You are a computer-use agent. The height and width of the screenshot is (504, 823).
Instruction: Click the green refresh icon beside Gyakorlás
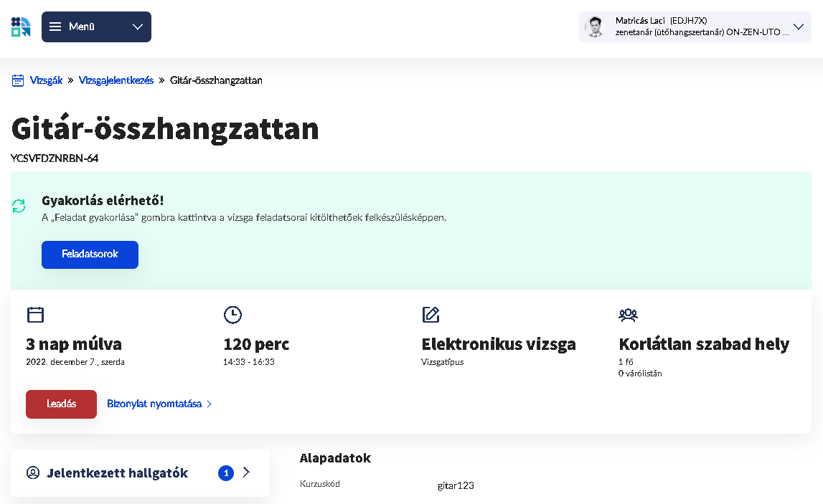[x=19, y=206]
